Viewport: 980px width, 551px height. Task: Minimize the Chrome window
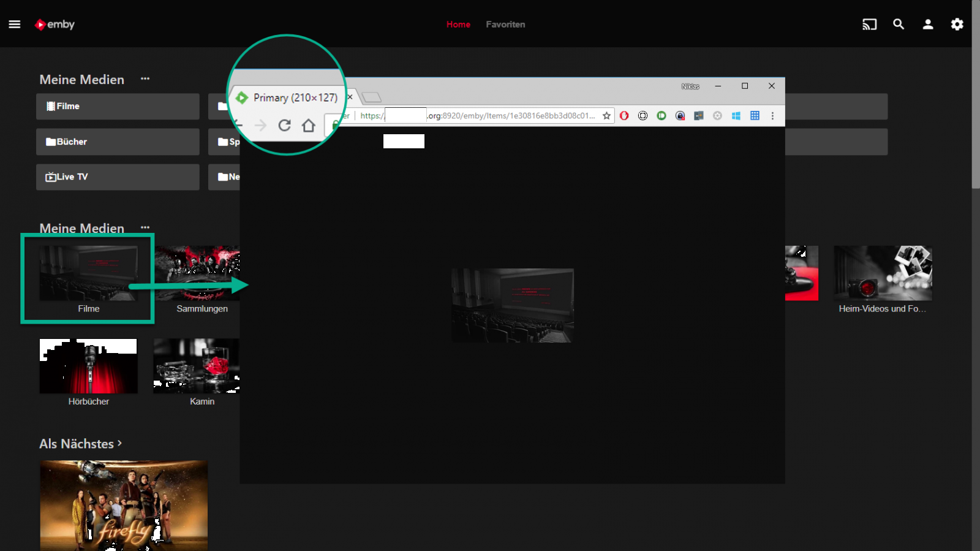pyautogui.click(x=718, y=86)
